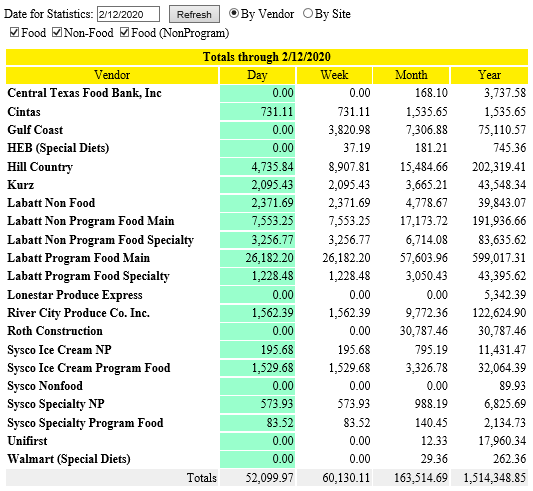Select the Gulf Coast vendor name

click(x=35, y=130)
